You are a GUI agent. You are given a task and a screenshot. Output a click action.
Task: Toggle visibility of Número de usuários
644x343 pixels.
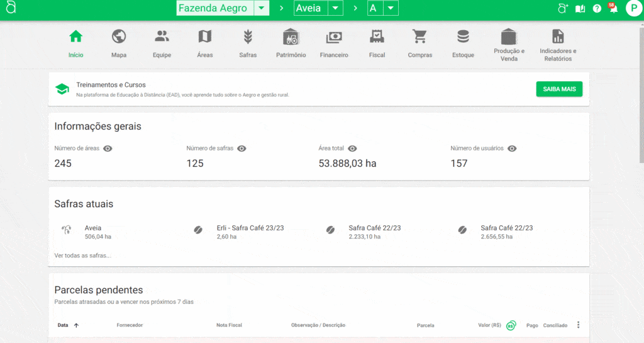point(512,149)
